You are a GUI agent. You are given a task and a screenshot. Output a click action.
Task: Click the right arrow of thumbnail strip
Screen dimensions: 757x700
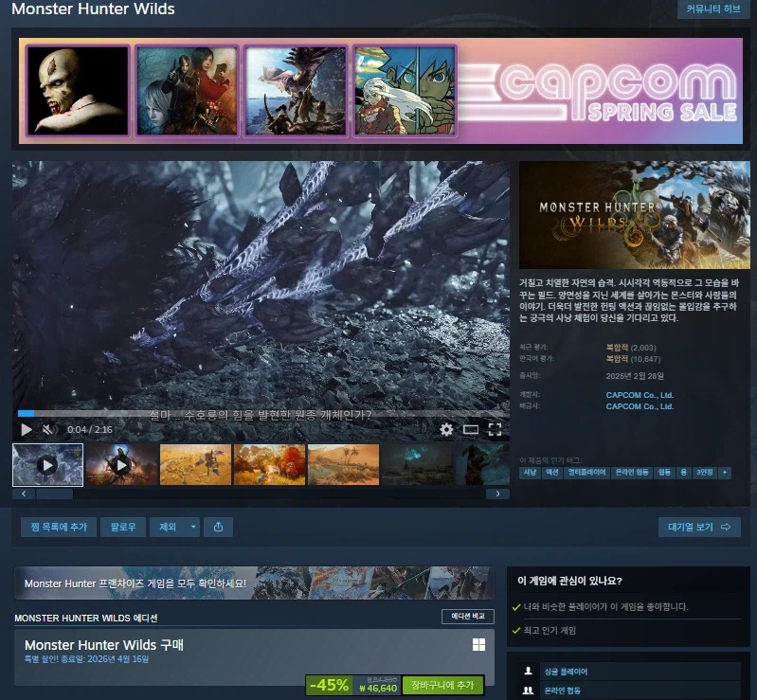pyautogui.click(x=497, y=494)
